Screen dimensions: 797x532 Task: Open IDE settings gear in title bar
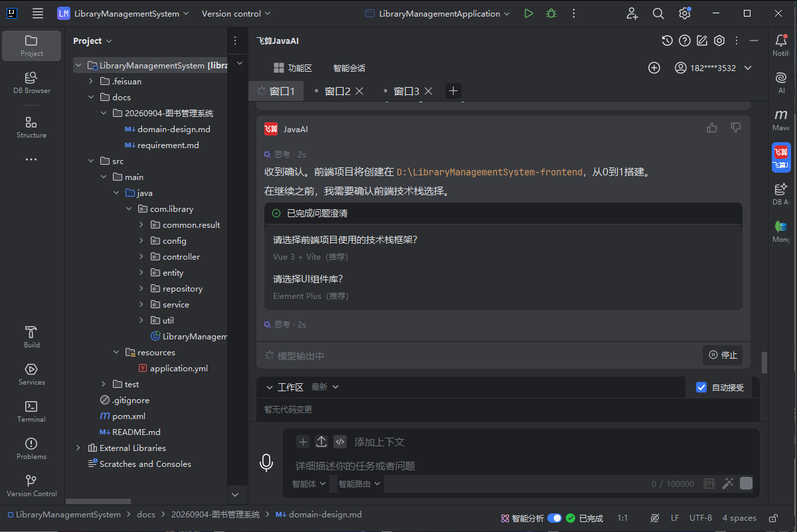pyautogui.click(x=685, y=13)
